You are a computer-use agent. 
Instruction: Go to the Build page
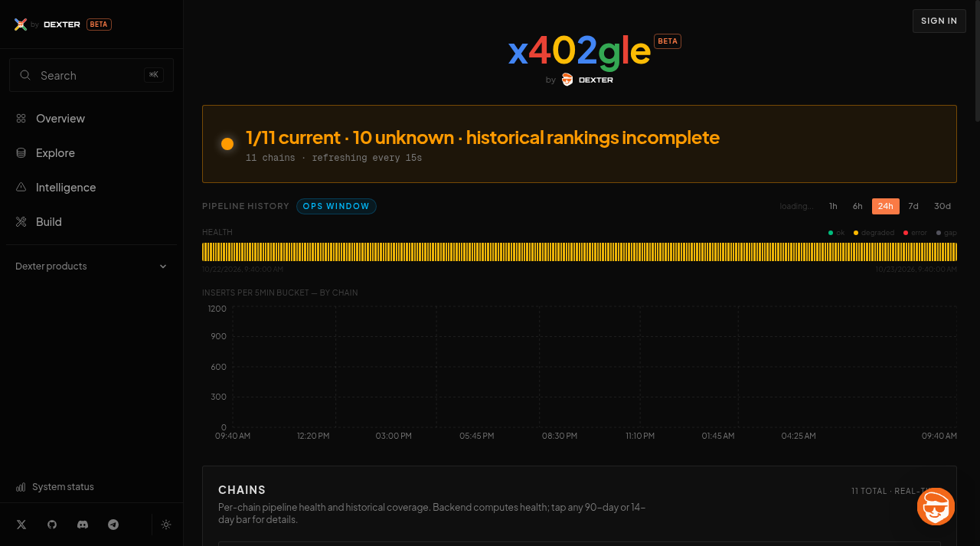tap(91, 221)
